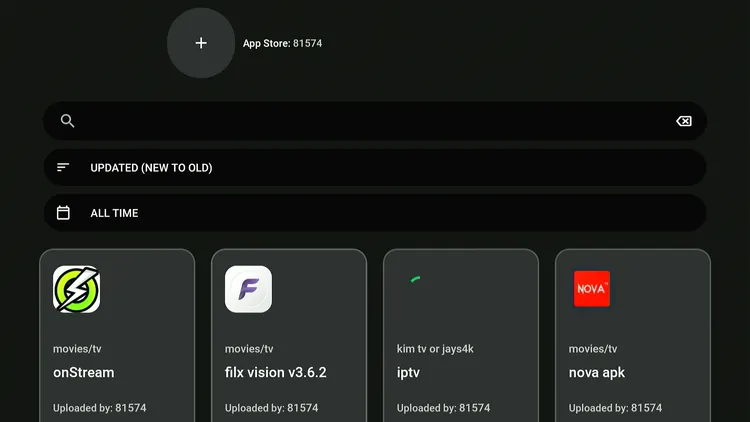This screenshot has width=750, height=422.
Task: Click the calendar icon beside All Time
Action: [x=63, y=213]
